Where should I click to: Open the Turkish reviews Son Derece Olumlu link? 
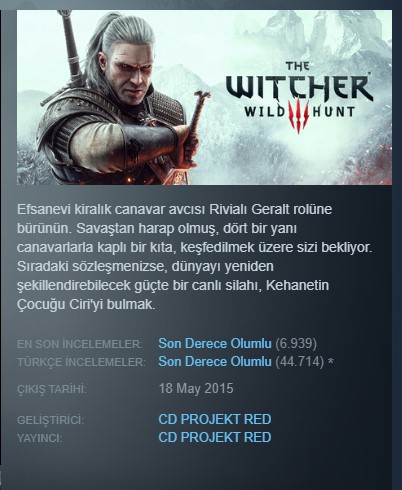click(x=215, y=361)
